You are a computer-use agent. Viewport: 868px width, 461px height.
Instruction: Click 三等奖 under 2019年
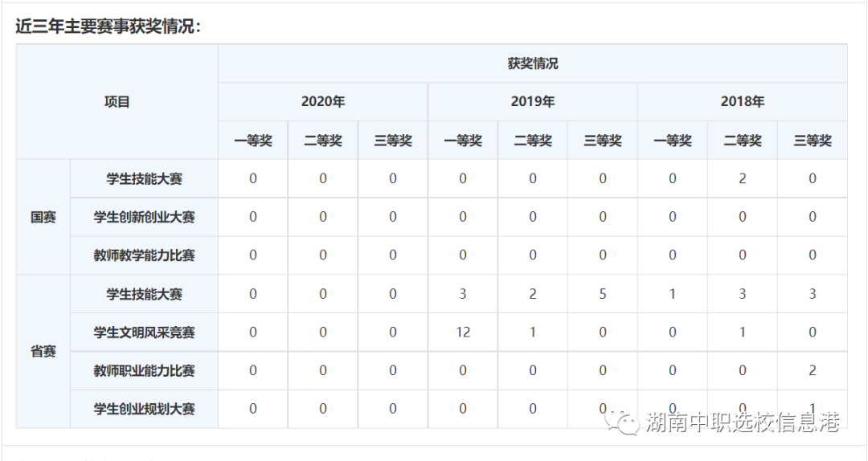[x=602, y=141]
